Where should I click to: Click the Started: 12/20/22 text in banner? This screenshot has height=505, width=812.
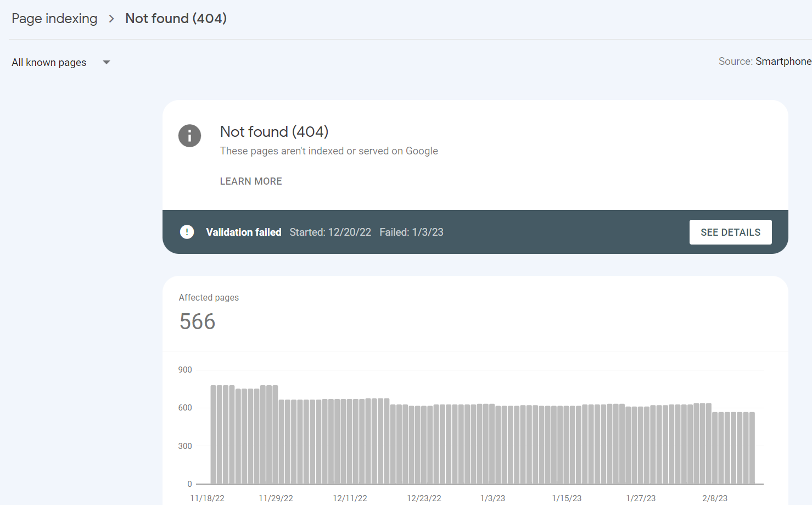coord(330,232)
